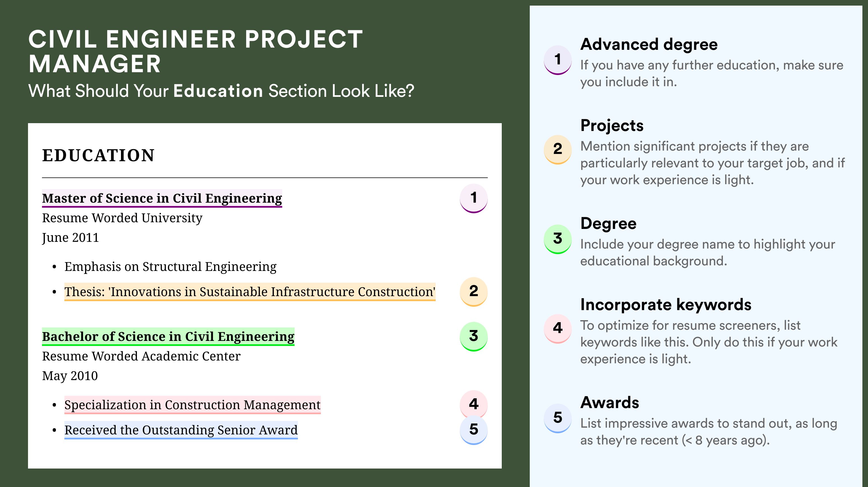The width and height of the screenshot is (868, 487).
Task: Click badge 3 next to Degree heading
Action: click(x=558, y=239)
